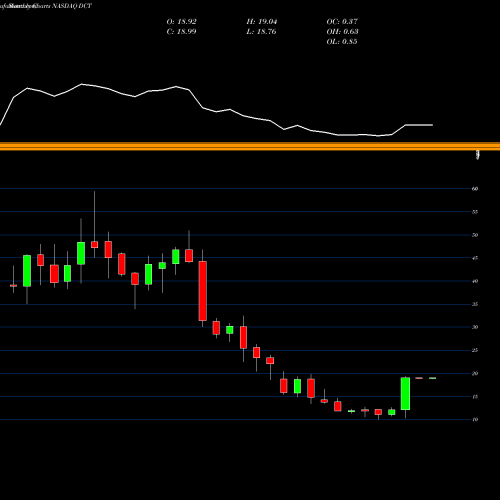Click the 35 price axis label
The height and width of the screenshot is (500, 500).
click(475, 304)
